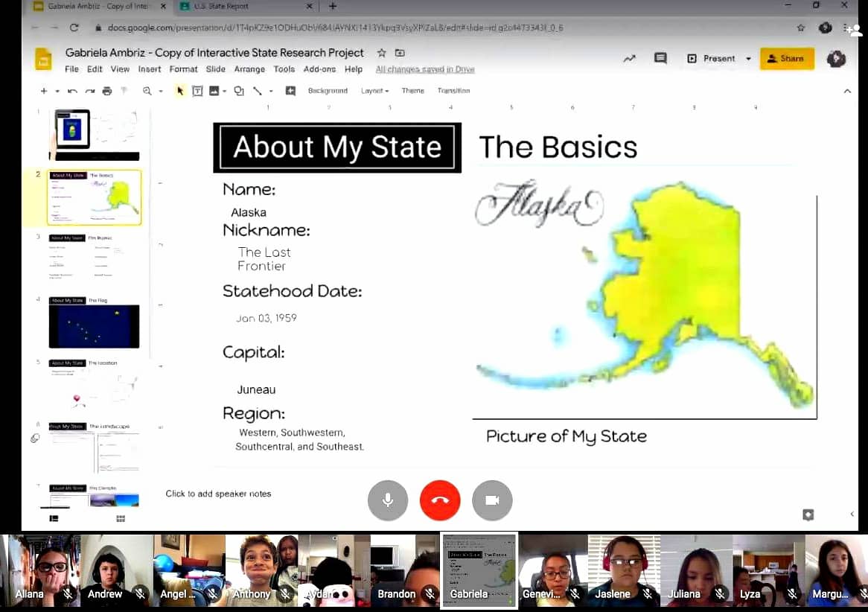Click the yellow Share button
868x612 pixels.
pyautogui.click(x=787, y=58)
